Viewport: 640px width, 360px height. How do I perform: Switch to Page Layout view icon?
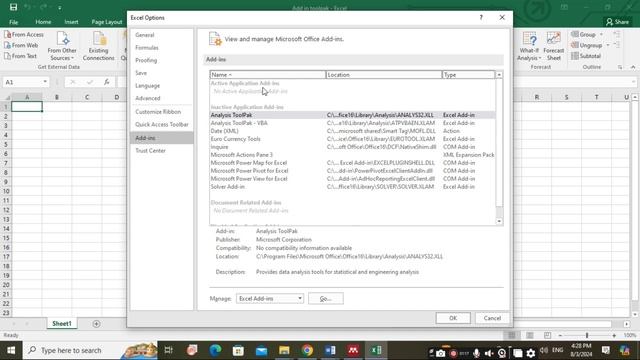point(529,336)
